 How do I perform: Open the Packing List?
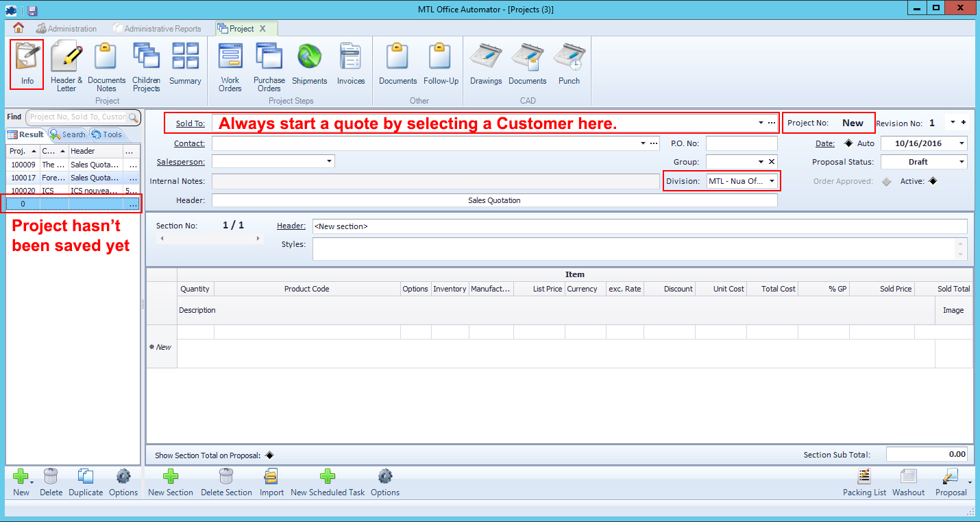(864, 482)
